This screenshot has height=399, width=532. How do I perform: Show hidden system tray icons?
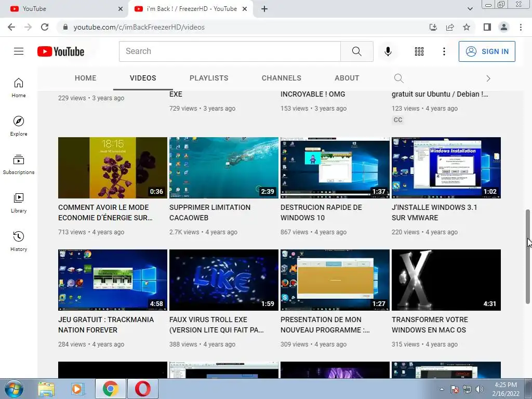[442, 390]
